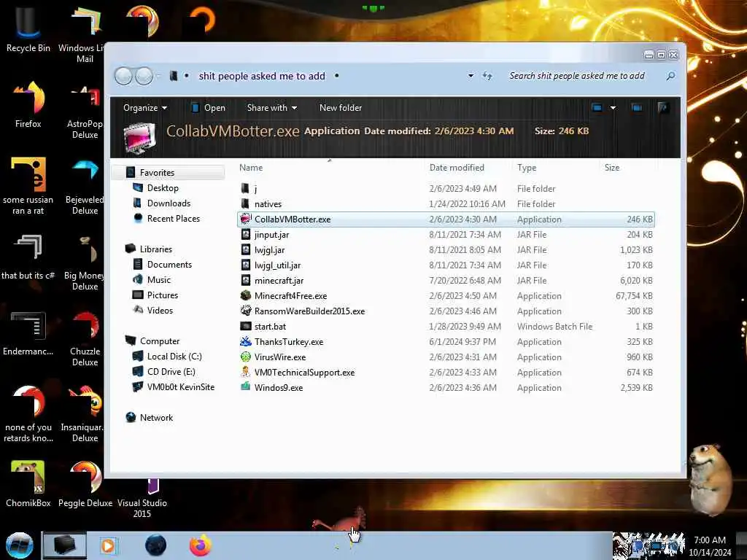Select Favorites in navigation pane
This screenshot has width=747, height=560.
(x=157, y=172)
